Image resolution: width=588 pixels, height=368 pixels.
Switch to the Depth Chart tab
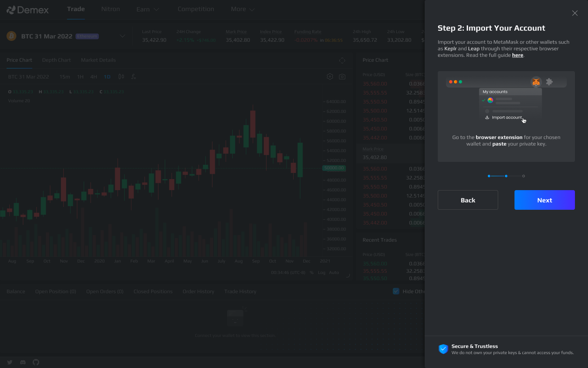(56, 60)
